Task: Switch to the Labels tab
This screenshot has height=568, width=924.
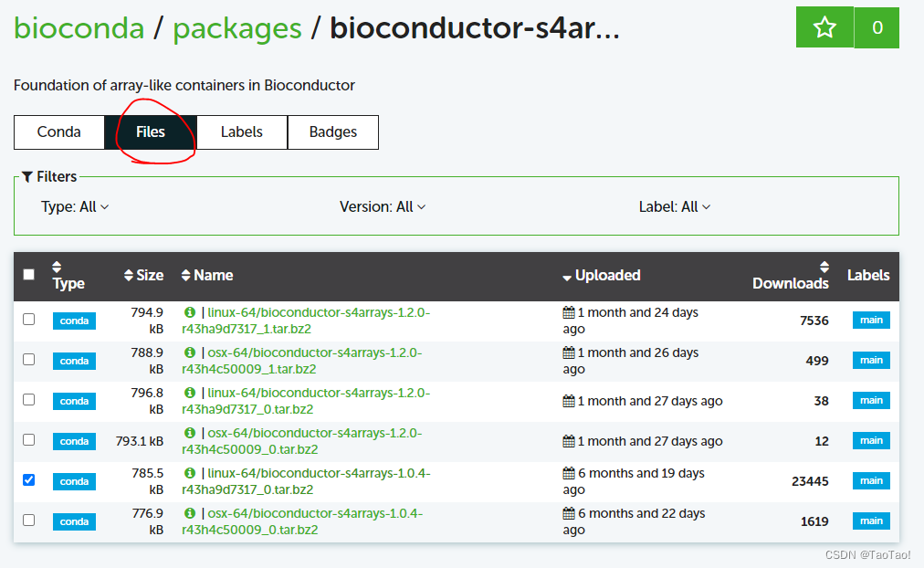Action: pyautogui.click(x=242, y=132)
